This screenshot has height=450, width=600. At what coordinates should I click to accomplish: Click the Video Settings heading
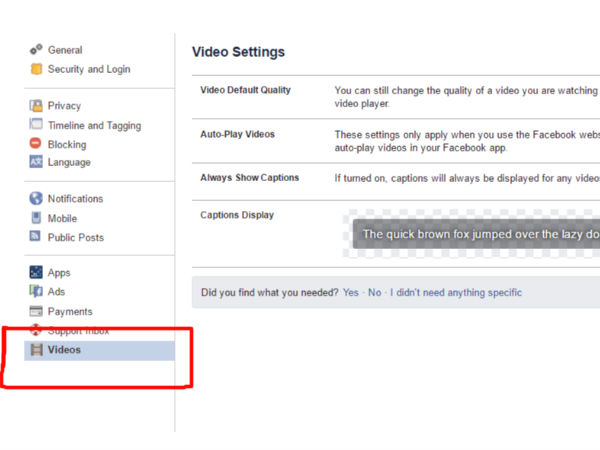(x=238, y=52)
